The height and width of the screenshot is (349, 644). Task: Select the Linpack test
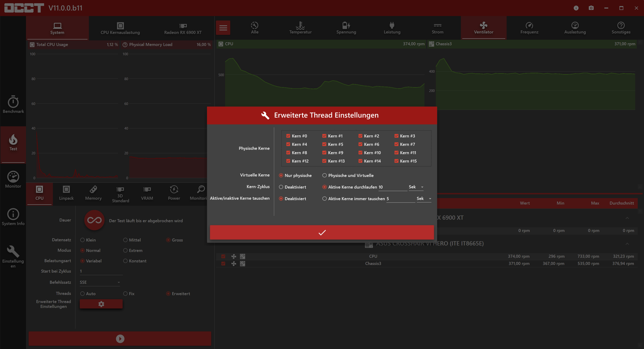[66, 193]
